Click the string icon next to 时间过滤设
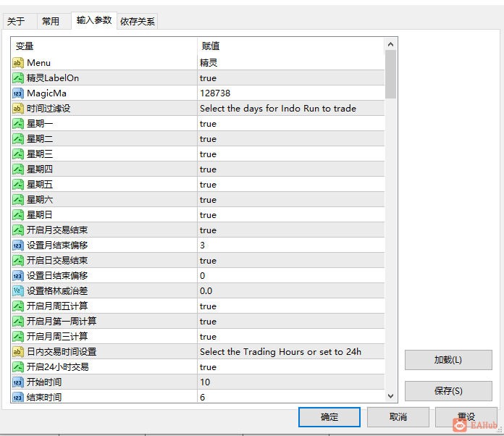The height and width of the screenshot is (436, 504). pyautogui.click(x=18, y=109)
